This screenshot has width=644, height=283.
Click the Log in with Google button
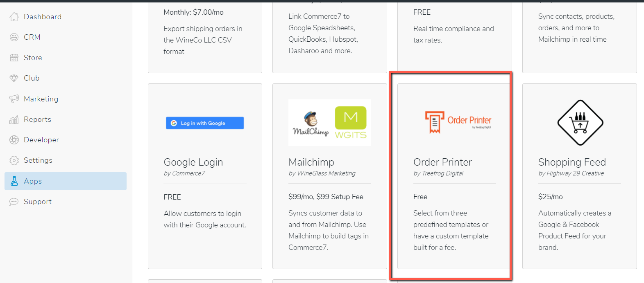pos(205,123)
